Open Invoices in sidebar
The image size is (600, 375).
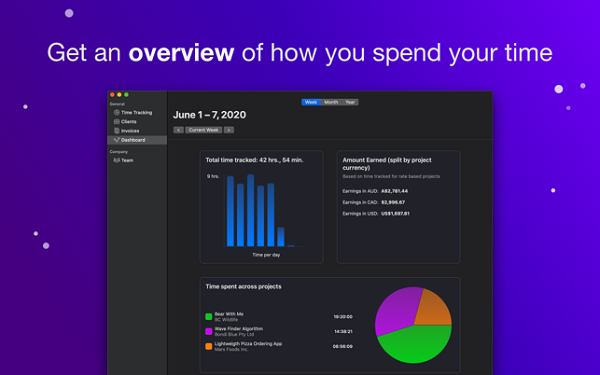pos(137,131)
